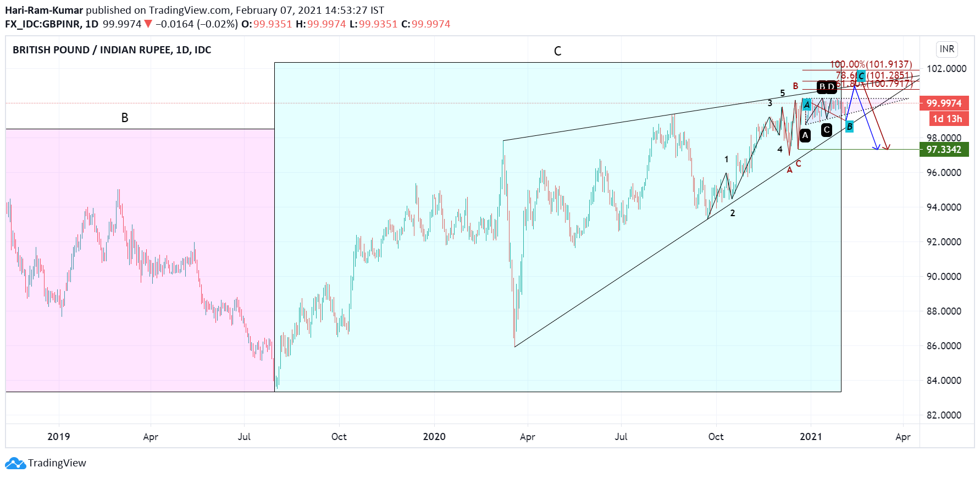Open the TradingView text link beside the logo

tap(57, 463)
